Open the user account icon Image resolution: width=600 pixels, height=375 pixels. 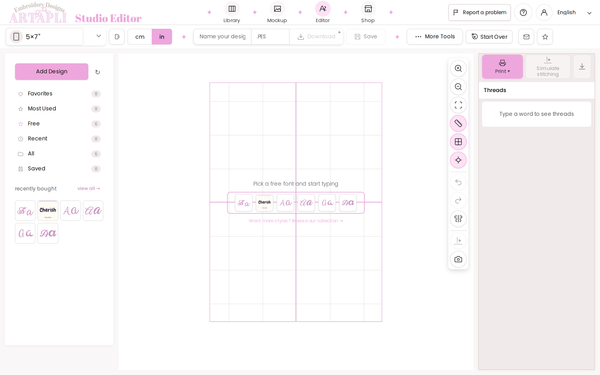coord(544,13)
